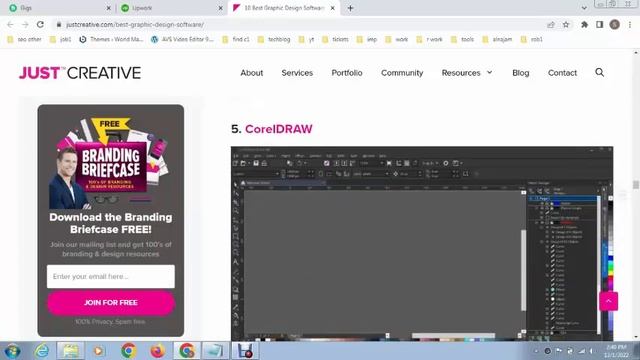Open Chrome extensions puzzle icon
The image size is (640, 360).
[x=584, y=24]
